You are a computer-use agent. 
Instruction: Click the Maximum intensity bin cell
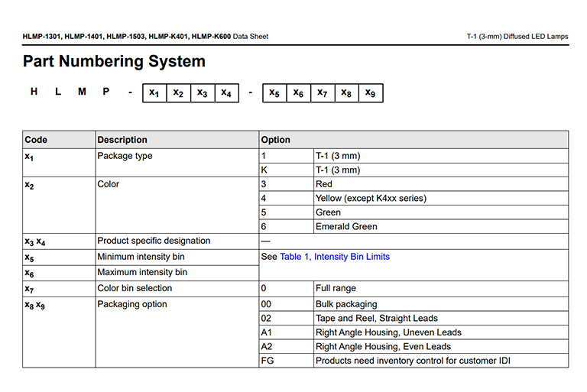177,273
